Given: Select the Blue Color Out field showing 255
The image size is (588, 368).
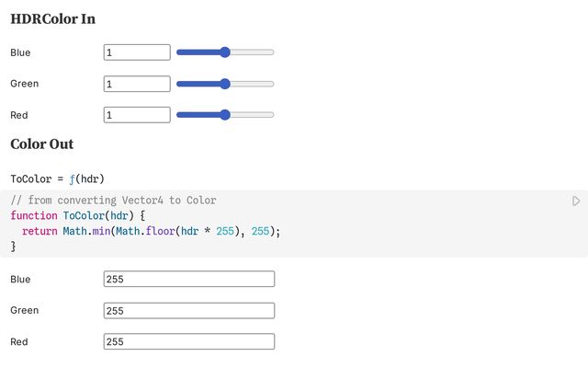Looking at the screenshot, I should click(189, 279).
